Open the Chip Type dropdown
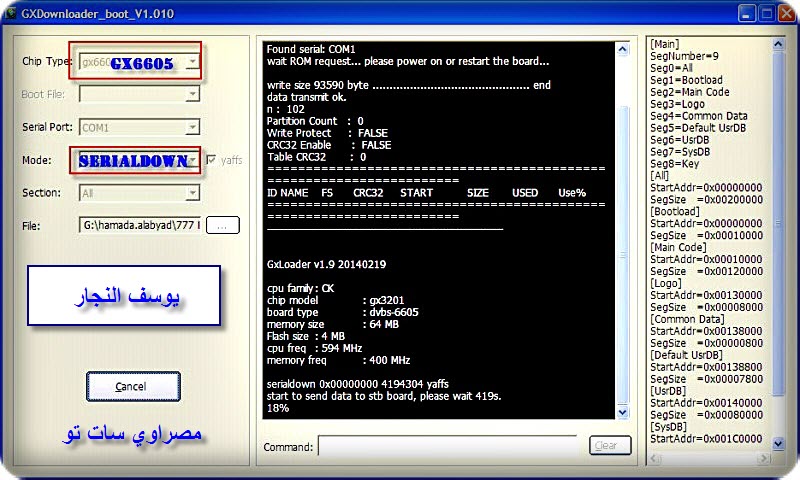The height and width of the screenshot is (480, 800). 192,62
